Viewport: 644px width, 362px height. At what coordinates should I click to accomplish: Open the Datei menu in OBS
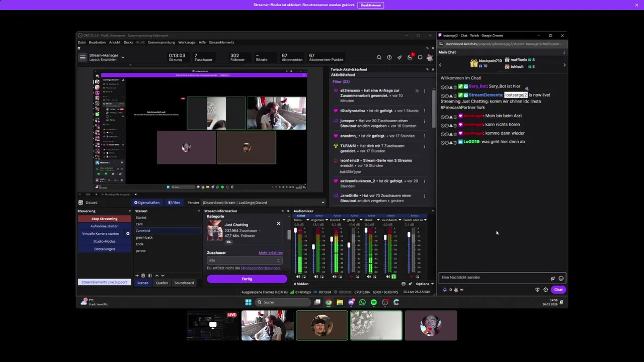[82, 42]
